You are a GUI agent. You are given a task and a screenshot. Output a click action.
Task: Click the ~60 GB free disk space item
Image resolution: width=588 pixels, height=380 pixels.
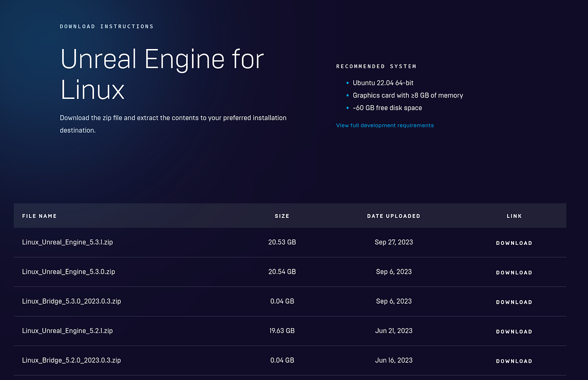pyautogui.click(x=387, y=108)
